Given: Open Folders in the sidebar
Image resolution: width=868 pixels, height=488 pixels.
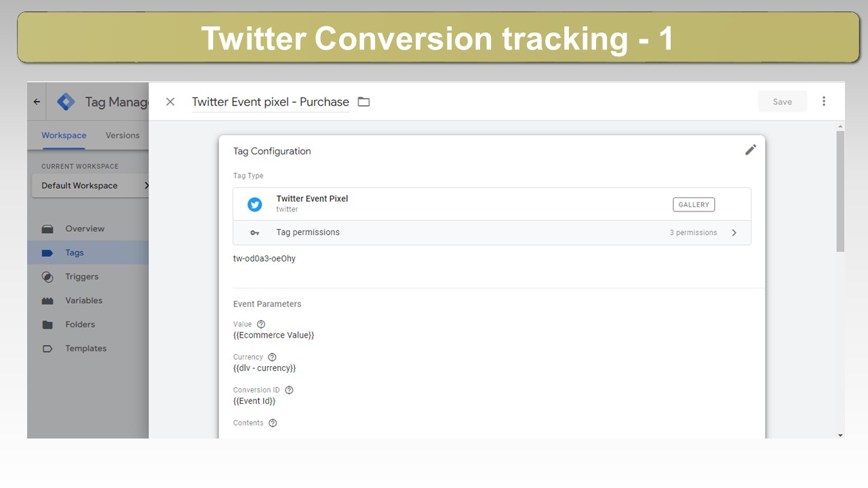Looking at the screenshot, I should [x=80, y=325].
